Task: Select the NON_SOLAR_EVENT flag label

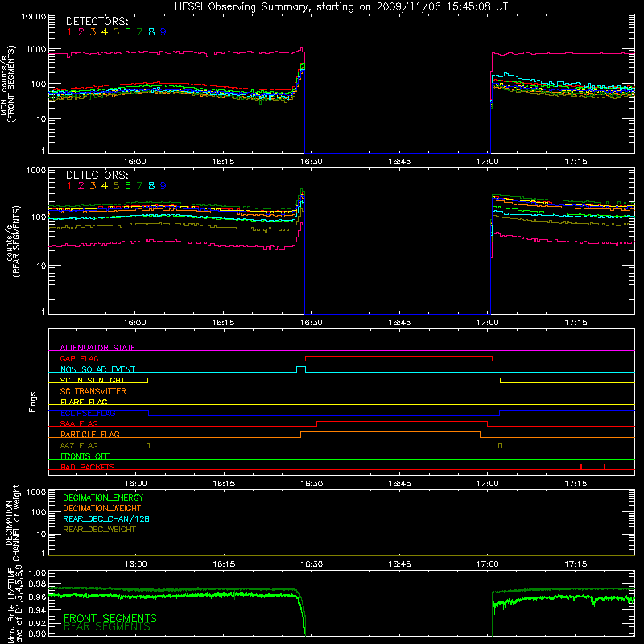Action: coord(97,369)
